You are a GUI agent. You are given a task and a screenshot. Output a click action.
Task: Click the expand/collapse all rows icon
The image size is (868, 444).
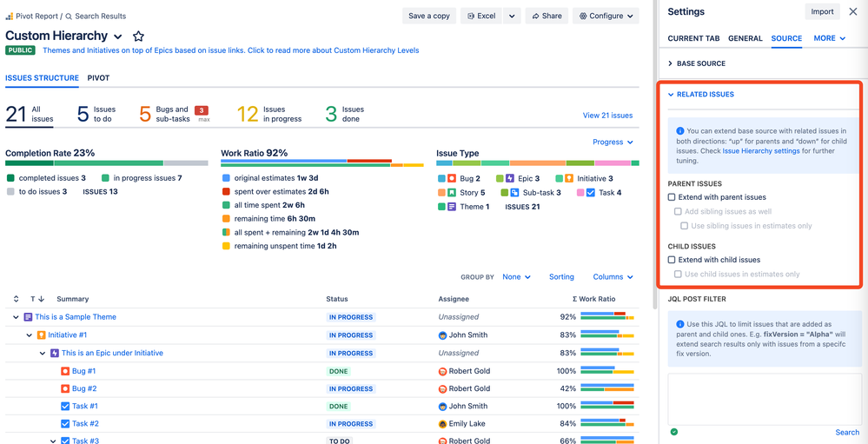(x=16, y=299)
